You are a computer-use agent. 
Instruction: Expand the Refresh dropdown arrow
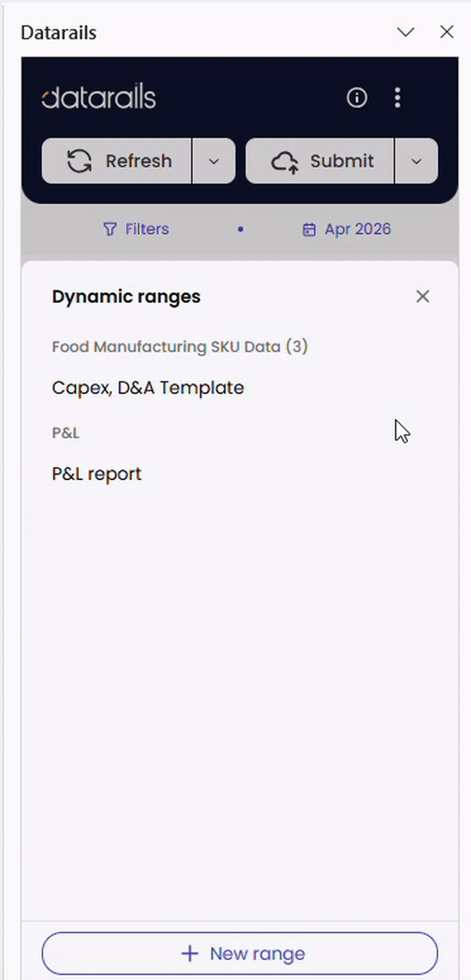[214, 161]
